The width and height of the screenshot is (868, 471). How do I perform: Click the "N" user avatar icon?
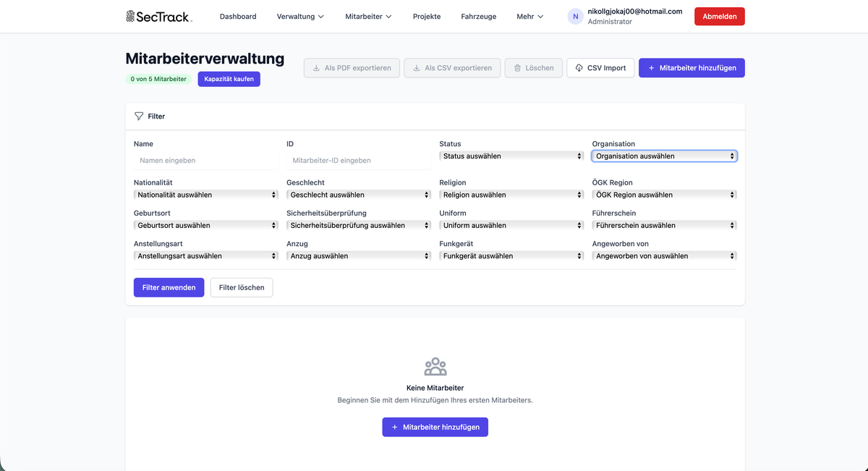(575, 16)
